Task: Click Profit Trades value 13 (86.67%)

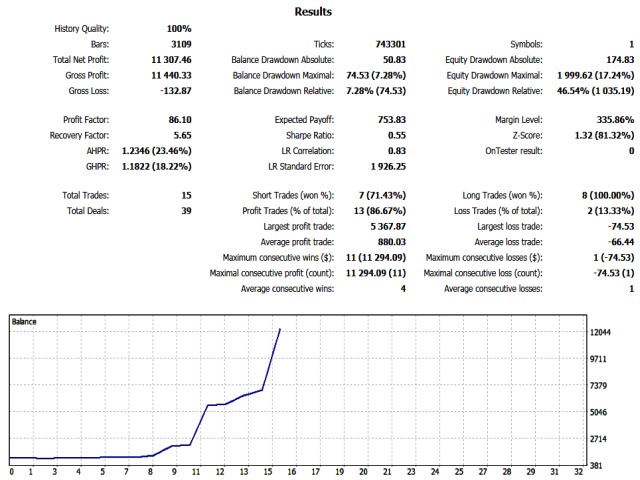Action: point(380,211)
